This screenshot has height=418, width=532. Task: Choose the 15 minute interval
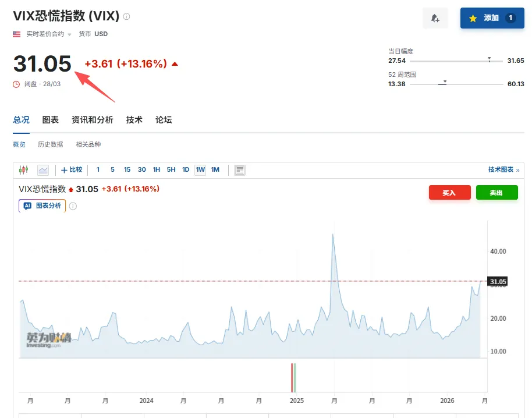(x=127, y=169)
